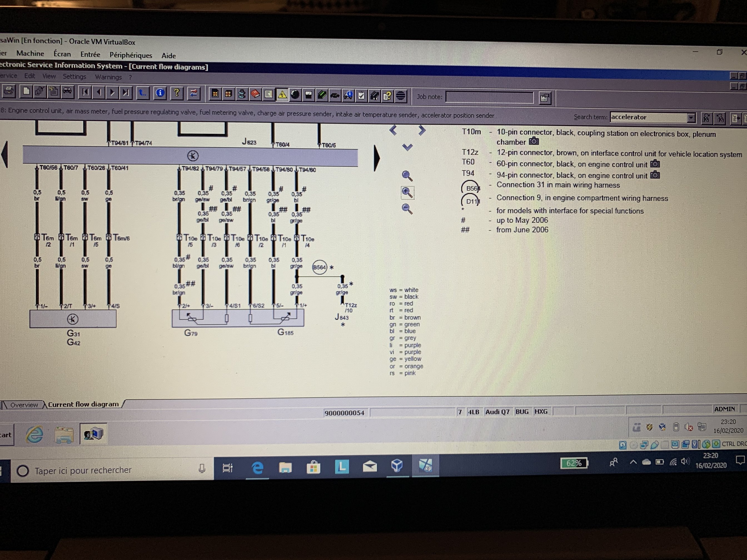The height and width of the screenshot is (560, 747).
Task: Click the red book toolbar icon
Action: point(255,94)
